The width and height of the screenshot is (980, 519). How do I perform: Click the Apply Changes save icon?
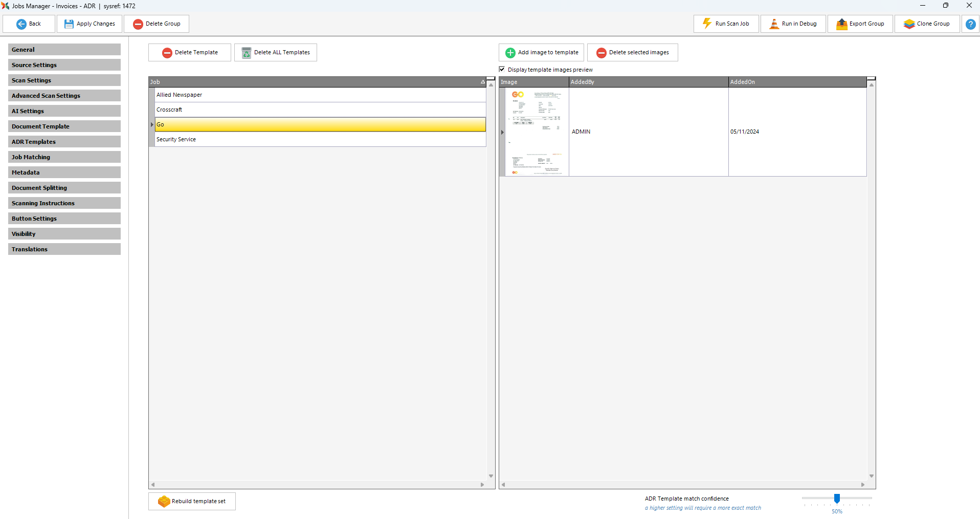pyautogui.click(x=69, y=24)
